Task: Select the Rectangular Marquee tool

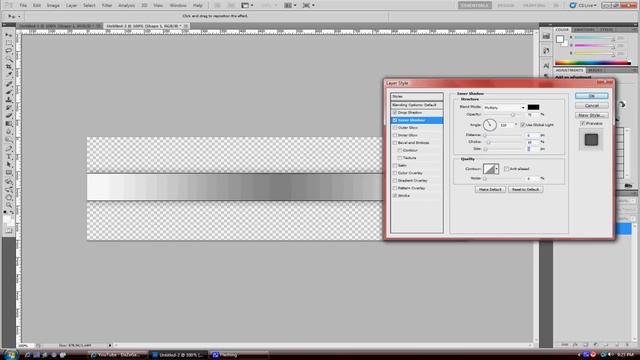Action: click(x=9, y=43)
